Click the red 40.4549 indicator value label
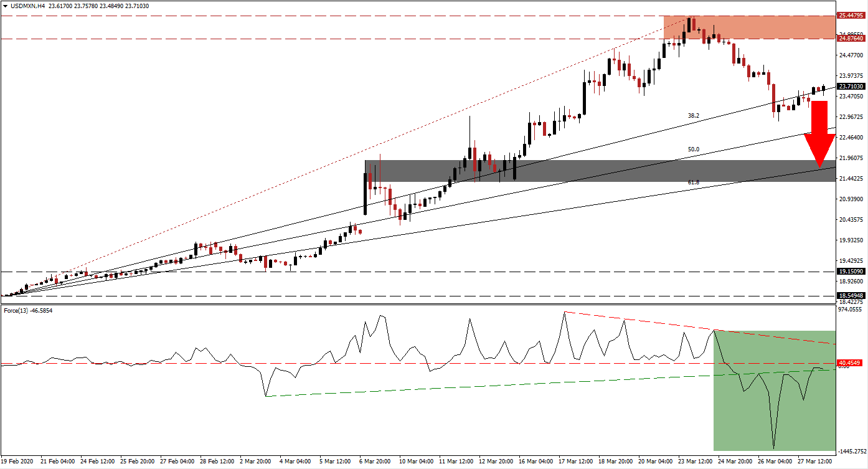Viewport: 868px width, 469px height. click(851, 362)
